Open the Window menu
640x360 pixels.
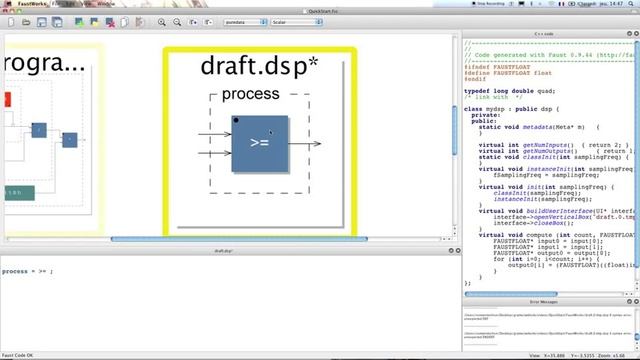106,4
